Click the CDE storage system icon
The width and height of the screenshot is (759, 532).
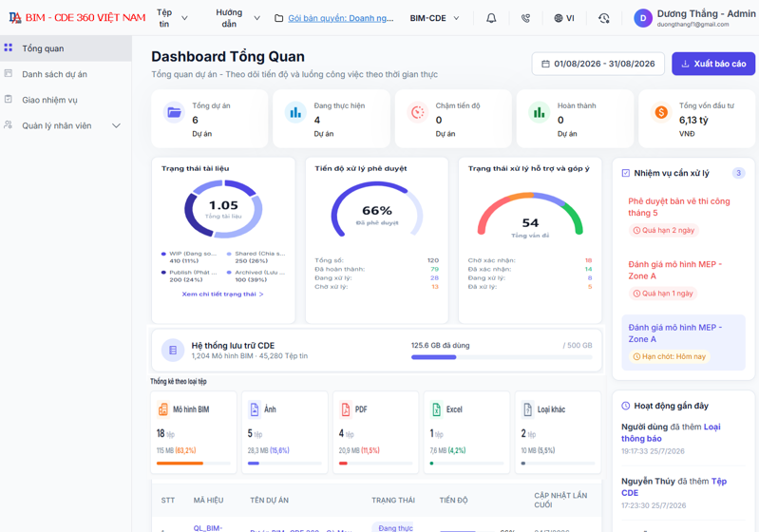click(173, 350)
